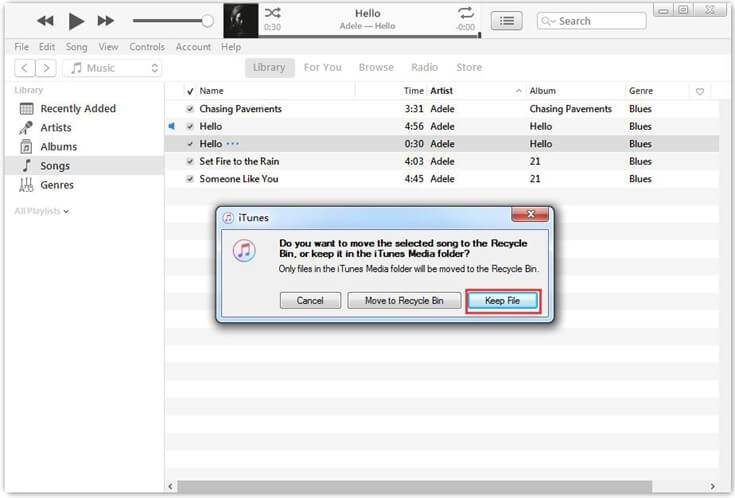This screenshot has width=735, height=498.
Task: Click the horizontal scrollbar right arrow
Action: coord(712,487)
